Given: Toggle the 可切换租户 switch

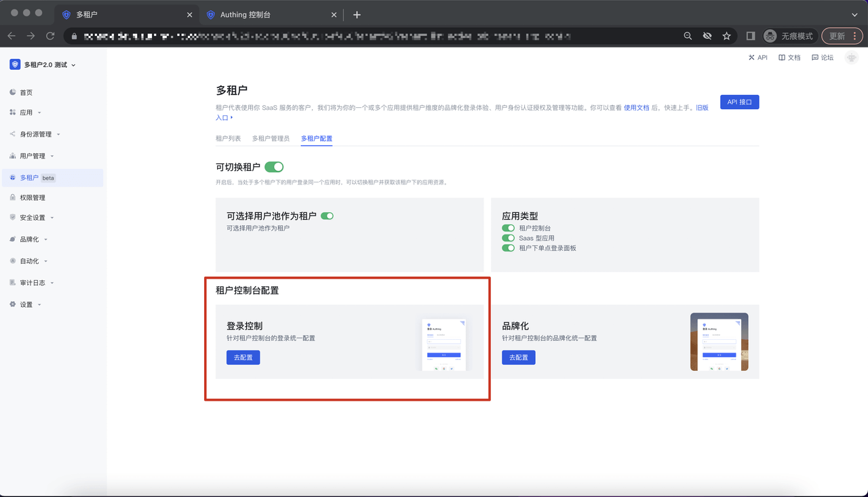Looking at the screenshot, I should 274,167.
